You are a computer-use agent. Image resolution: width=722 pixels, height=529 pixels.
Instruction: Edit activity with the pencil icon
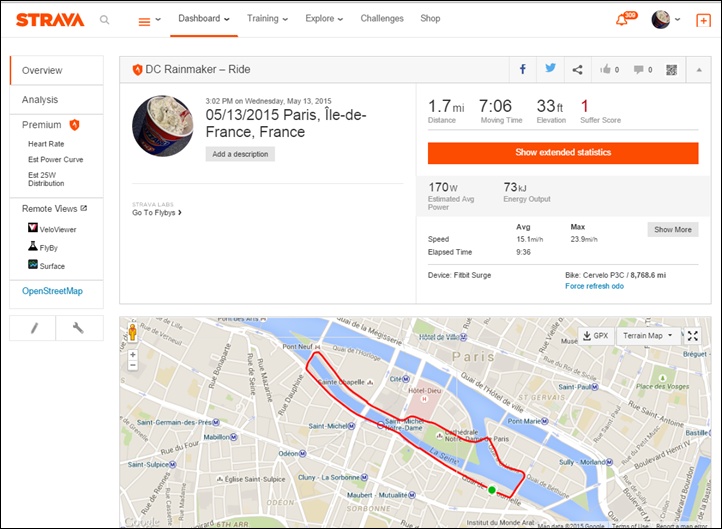coord(33,328)
